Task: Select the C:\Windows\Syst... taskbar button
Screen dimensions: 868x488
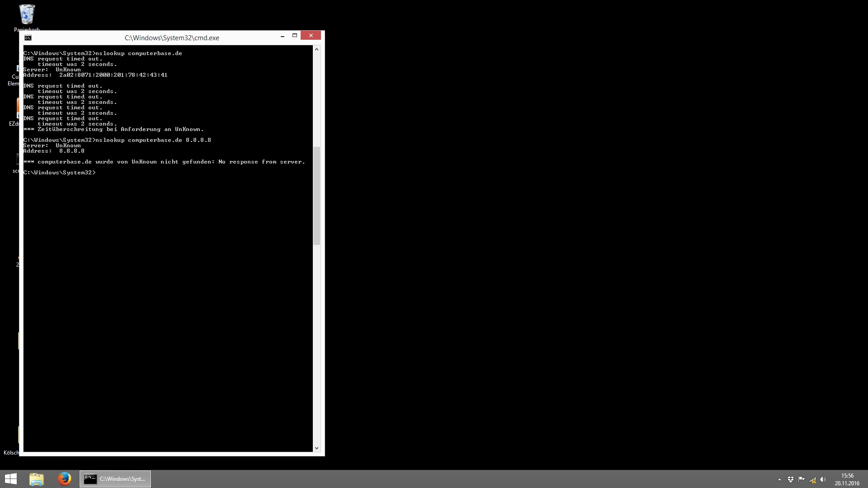Action: pyautogui.click(x=115, y=479)
